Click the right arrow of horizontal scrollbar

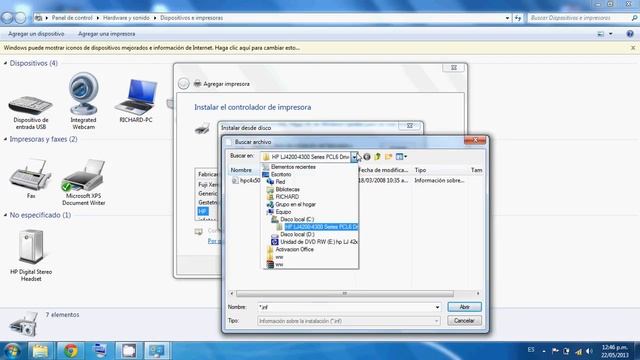[x=478, y=293]
